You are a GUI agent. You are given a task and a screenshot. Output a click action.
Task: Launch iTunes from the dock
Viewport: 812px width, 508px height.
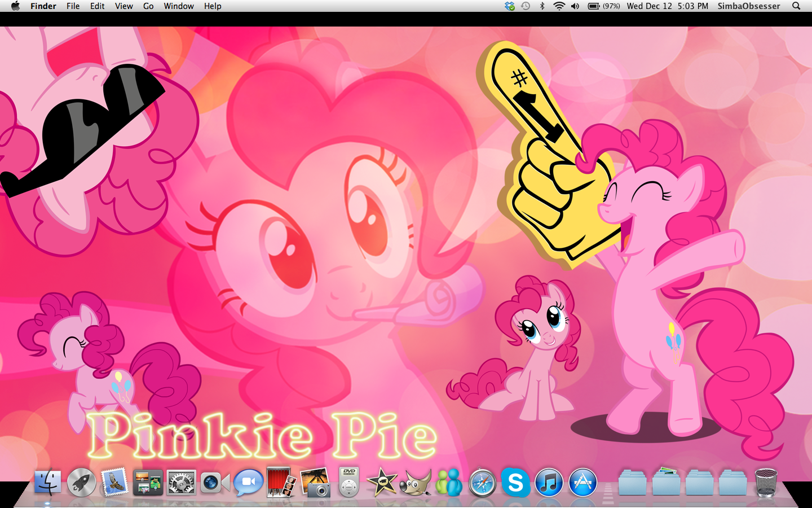(x=549, y=483)
